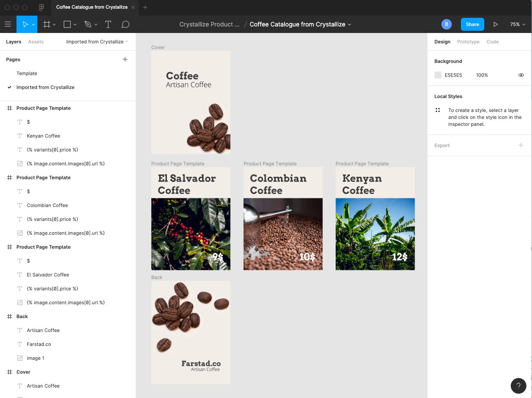This screenshot has width=532, height=398.
Task: Select the Pen tool
Action: click(88, 24)
